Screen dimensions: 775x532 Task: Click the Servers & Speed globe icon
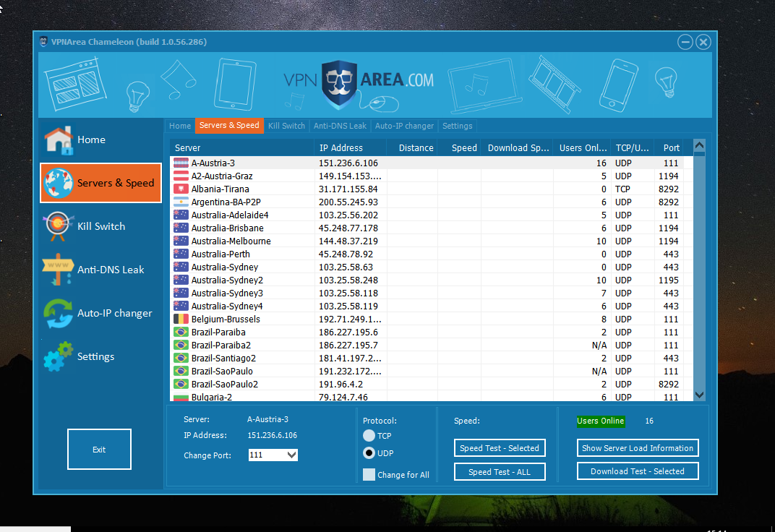pyautogui.click(x=59, y=184)
